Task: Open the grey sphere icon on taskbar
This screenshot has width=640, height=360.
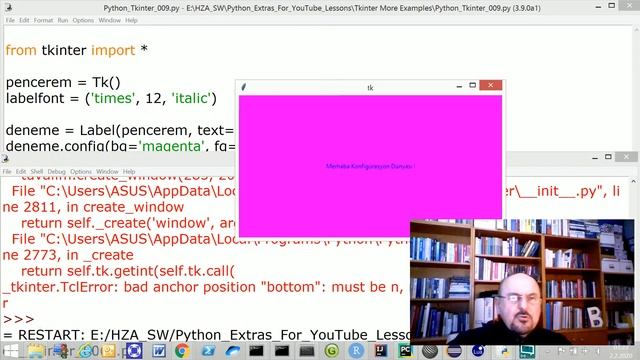Action: pyautogui.click(x=429, y=351)
